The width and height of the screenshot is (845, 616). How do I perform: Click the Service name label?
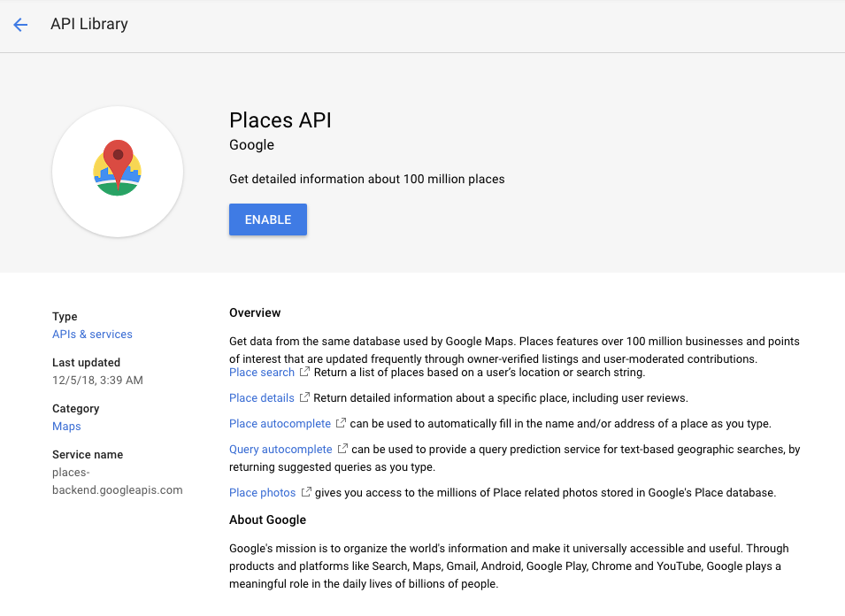click(88, 455)
